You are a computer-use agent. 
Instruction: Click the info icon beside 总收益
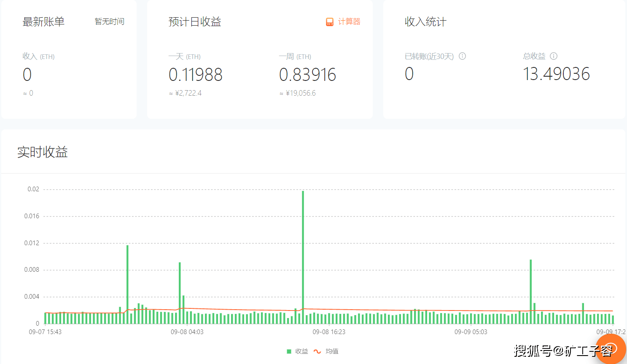[554, 56]
